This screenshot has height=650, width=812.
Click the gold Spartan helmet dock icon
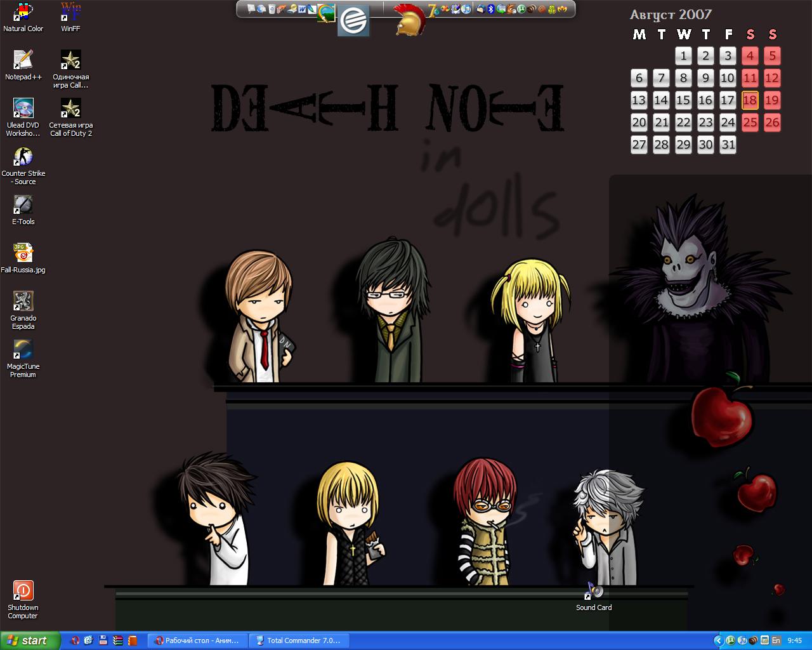409,19
